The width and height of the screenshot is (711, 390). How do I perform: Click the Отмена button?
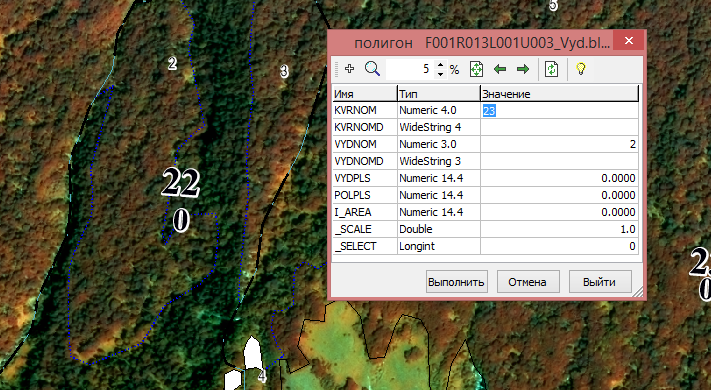527,282
